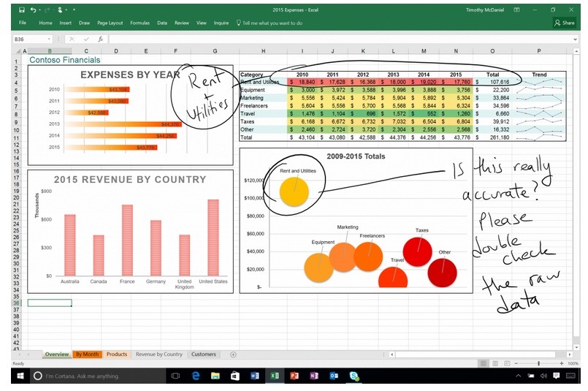Viewport: 588px width, 391px height.
Task: Switch to Normal view icon in status bar
Action: [x=484, y=363]
